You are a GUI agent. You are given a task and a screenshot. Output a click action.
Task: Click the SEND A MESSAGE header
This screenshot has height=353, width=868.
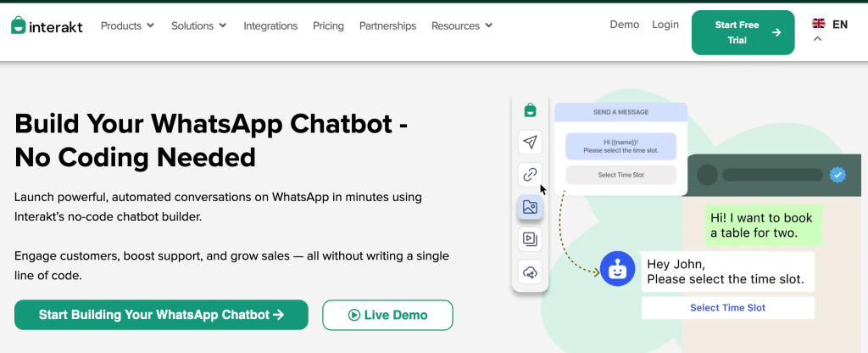click(x=621, y=112)
